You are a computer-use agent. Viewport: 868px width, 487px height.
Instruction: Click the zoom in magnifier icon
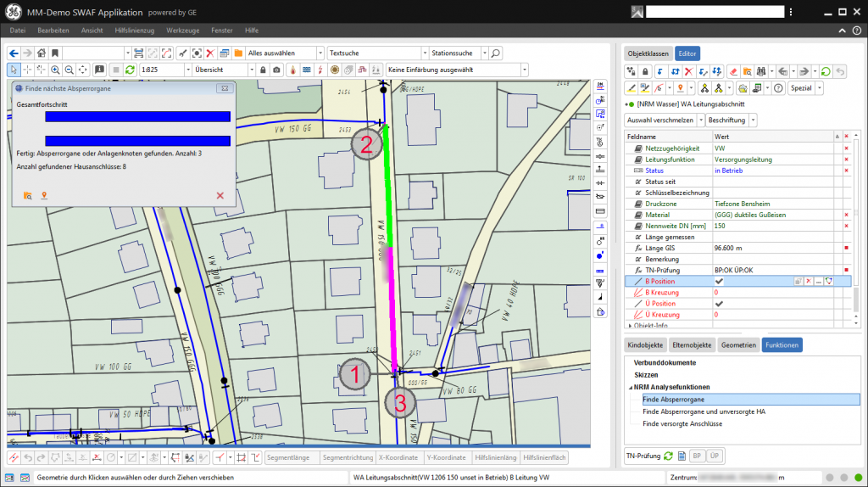pos(55,70)
